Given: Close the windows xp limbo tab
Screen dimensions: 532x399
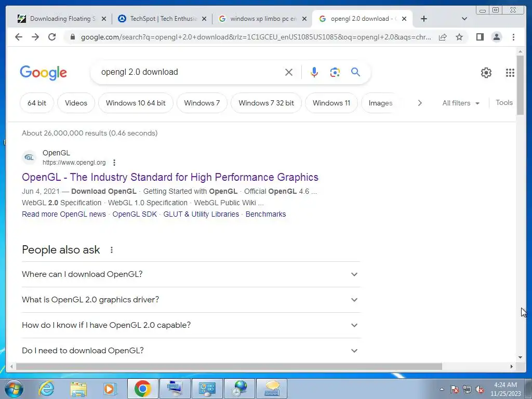Looking at the screenshot, I should tap(304, 19).
